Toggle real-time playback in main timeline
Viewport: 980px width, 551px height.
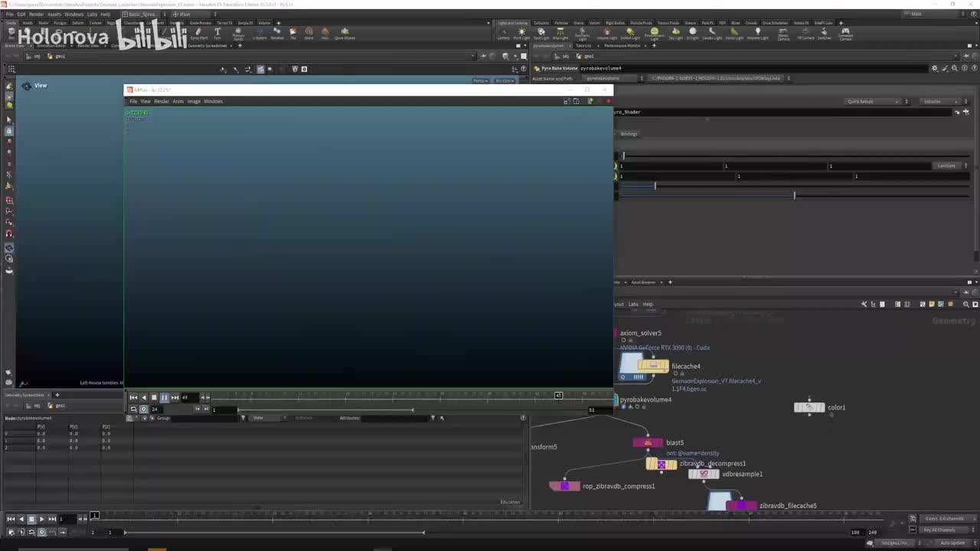pos(42,532)
